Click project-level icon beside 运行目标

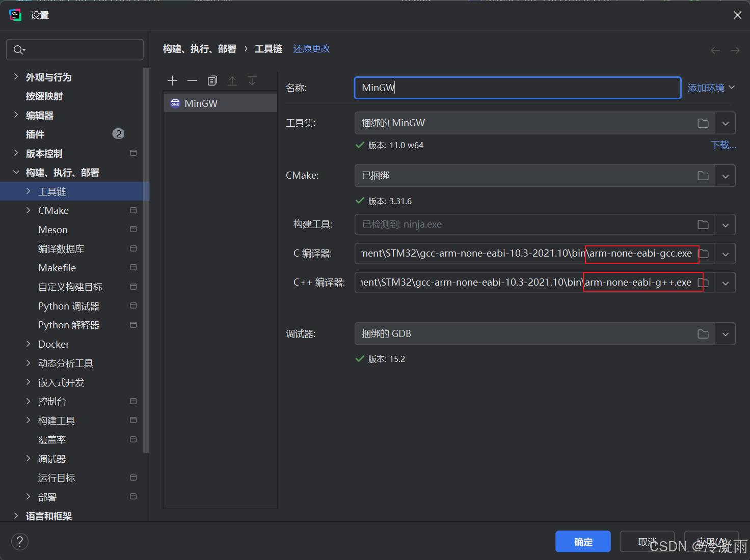tap(133, 478)
